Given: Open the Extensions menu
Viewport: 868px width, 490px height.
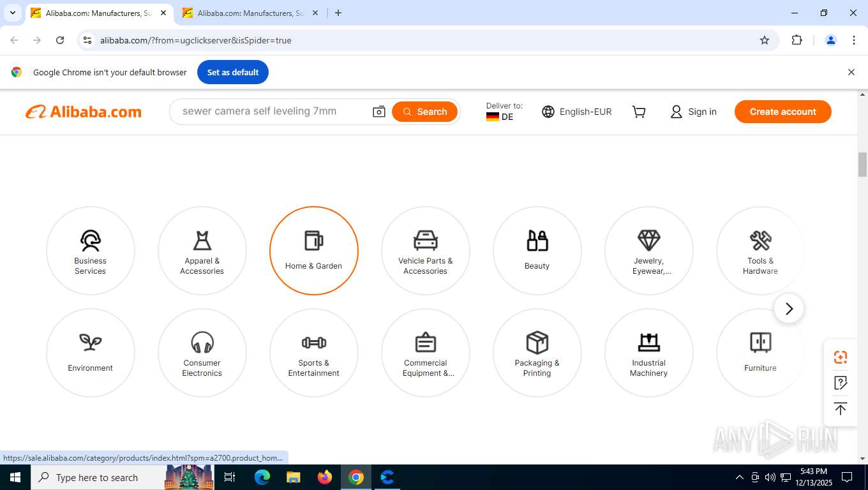Looking at the screenshot, I should (797, 40).
